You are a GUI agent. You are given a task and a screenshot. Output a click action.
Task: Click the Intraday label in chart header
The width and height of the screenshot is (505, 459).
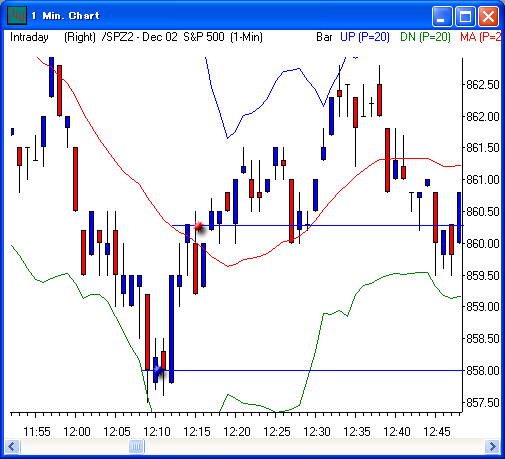click(29, 37)
